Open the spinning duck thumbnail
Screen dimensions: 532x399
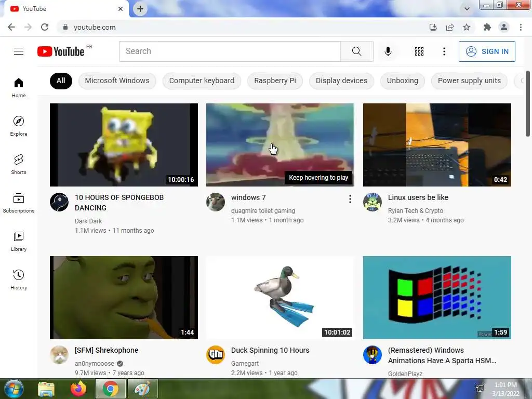(280, 298)
